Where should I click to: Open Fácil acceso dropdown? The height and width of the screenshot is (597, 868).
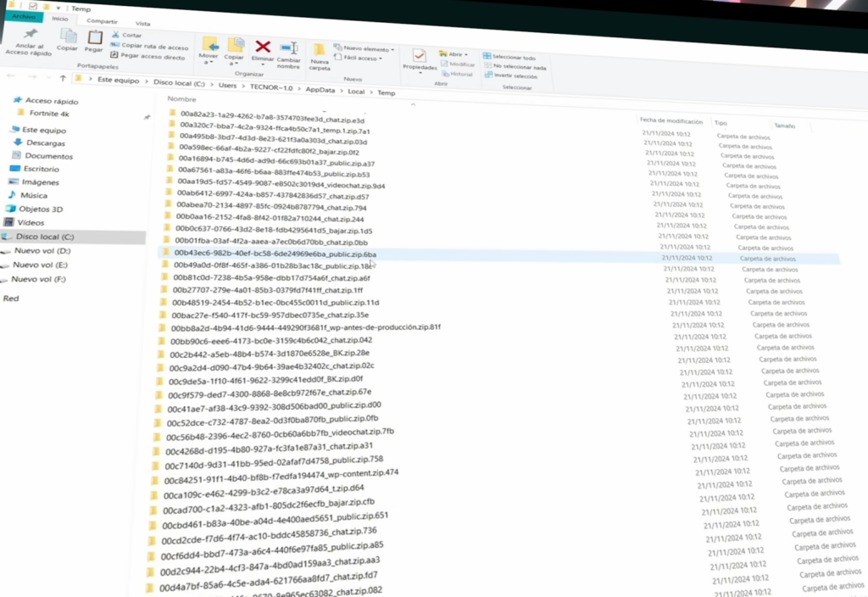(359, 58)
